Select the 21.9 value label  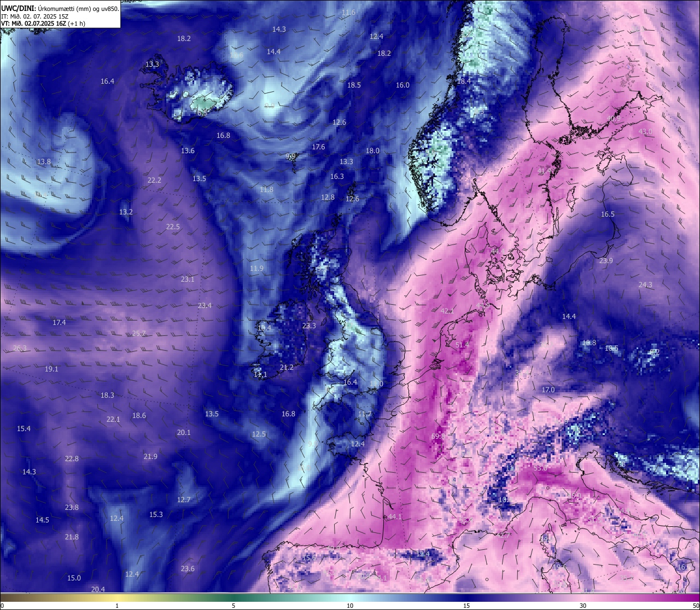150,456
